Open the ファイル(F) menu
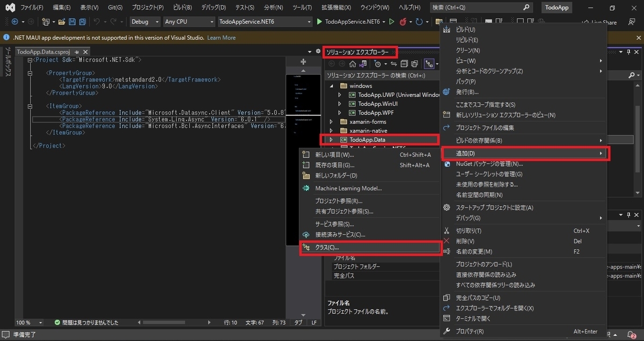The height and width of the screenshot is (341, 644). coord(32,8)
